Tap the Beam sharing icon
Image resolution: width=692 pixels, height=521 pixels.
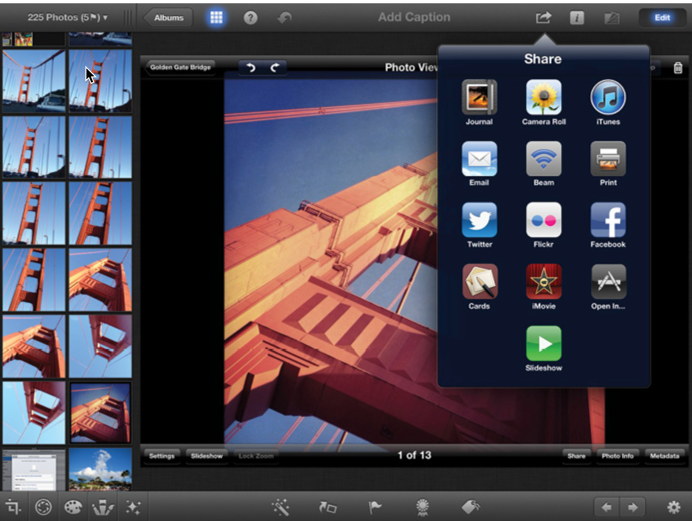pos(543,159)
